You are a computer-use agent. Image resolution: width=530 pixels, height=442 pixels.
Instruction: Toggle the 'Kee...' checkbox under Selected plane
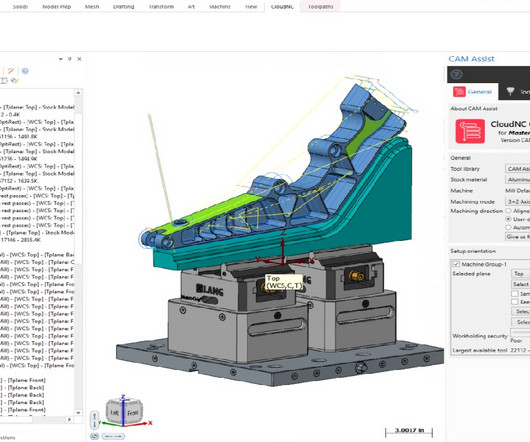[x=515, y=302]
